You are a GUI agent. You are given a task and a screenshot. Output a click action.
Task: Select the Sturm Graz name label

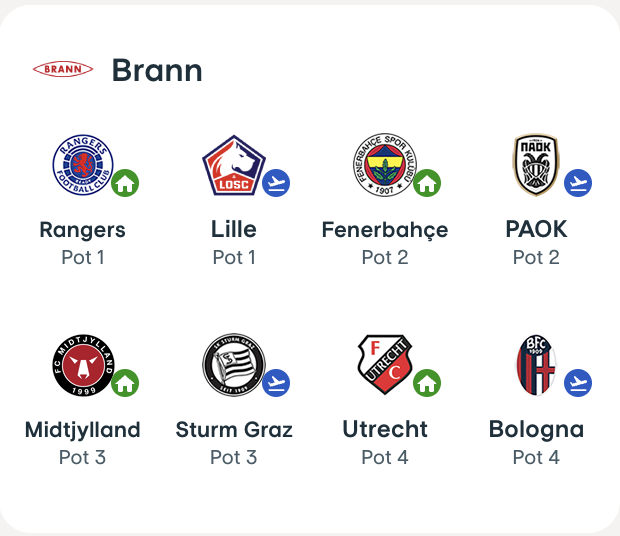click(x=234, y=430)
